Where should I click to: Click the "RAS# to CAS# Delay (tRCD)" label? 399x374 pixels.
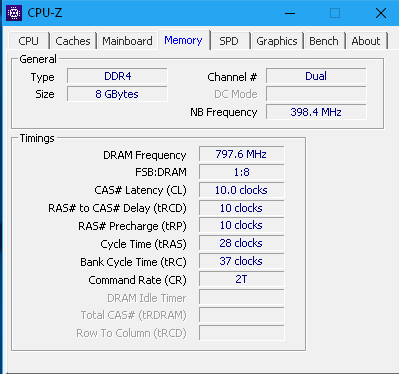(117, 208)
